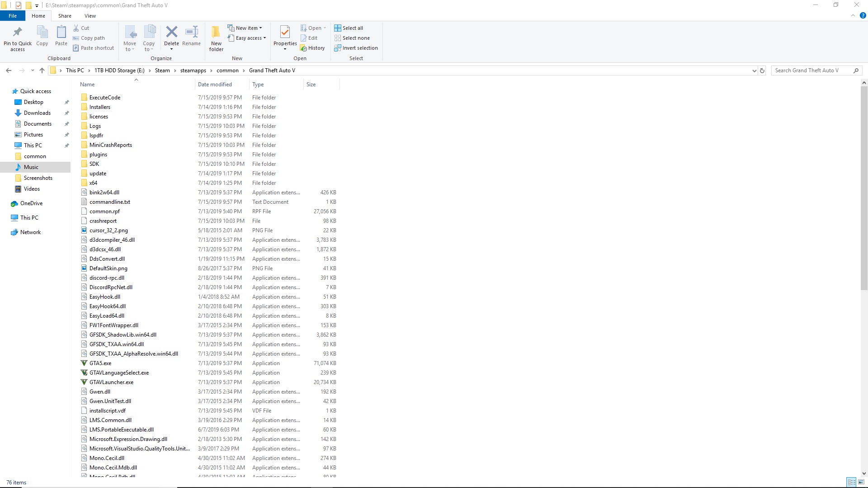
Task: Open the Share ribbon tab
Action: [65, 16]
